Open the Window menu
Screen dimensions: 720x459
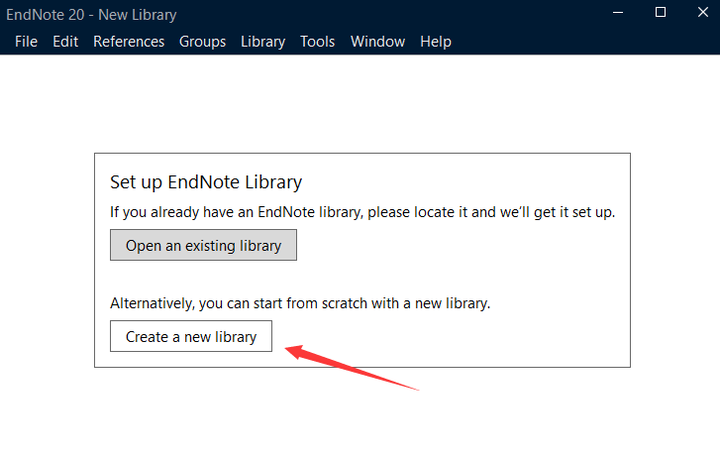(x=377, y=42)
